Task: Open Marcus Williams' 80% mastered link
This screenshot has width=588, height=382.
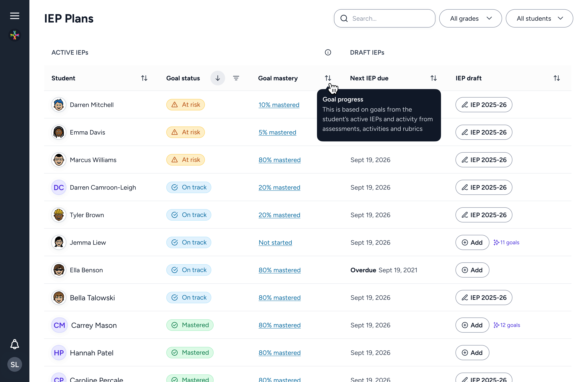Action: coord(279,160)
